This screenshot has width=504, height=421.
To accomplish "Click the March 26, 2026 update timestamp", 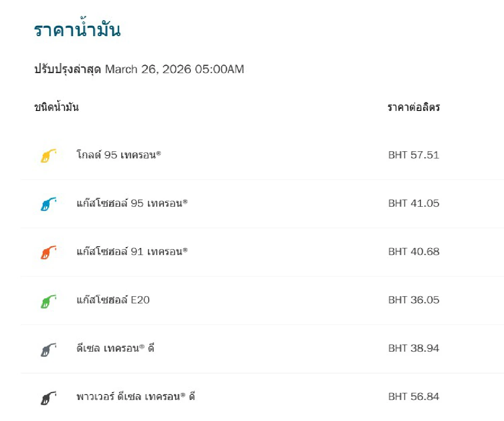I will tap(174, 69).
